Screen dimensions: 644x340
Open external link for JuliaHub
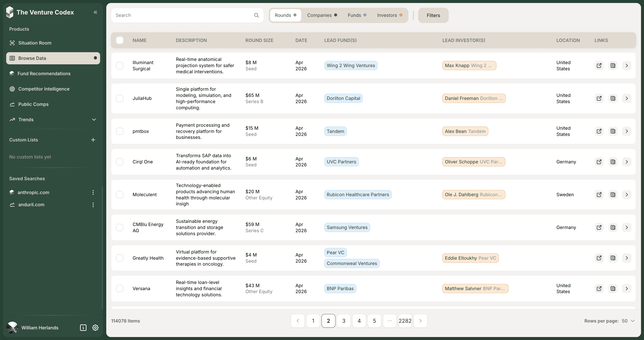pos(599,98)
